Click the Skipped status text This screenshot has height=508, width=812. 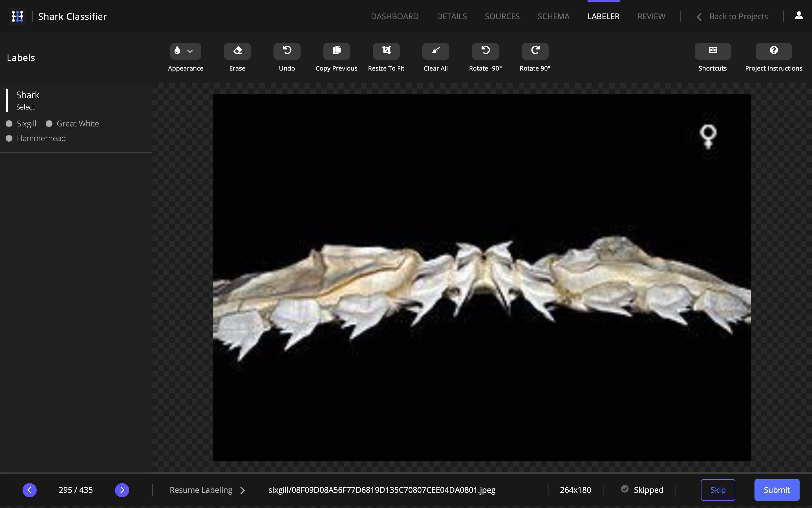(x=648, y=490)
